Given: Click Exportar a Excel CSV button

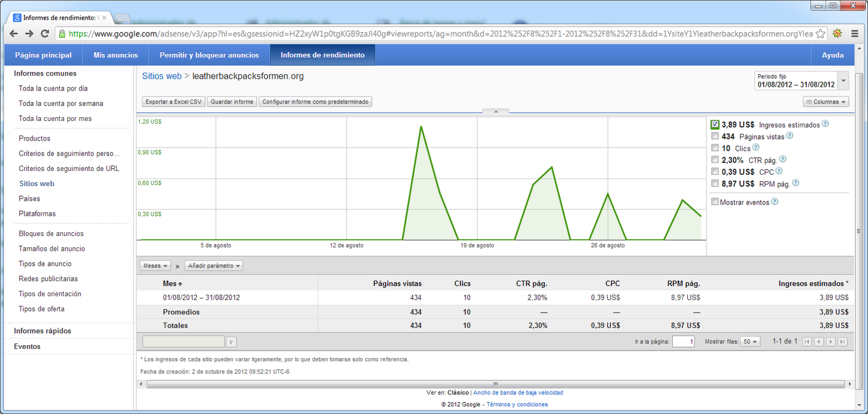Looking at the screenshot, I should tap(174, 102).
